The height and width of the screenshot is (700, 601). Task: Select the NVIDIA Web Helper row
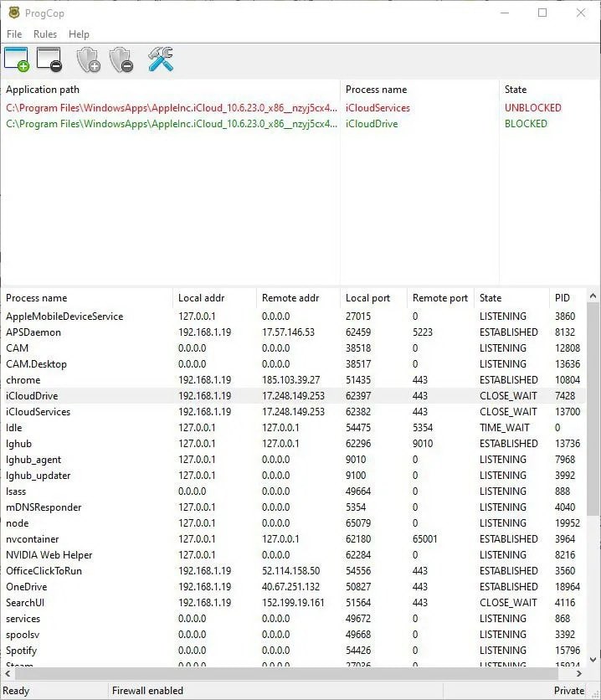tap(294, 555)
